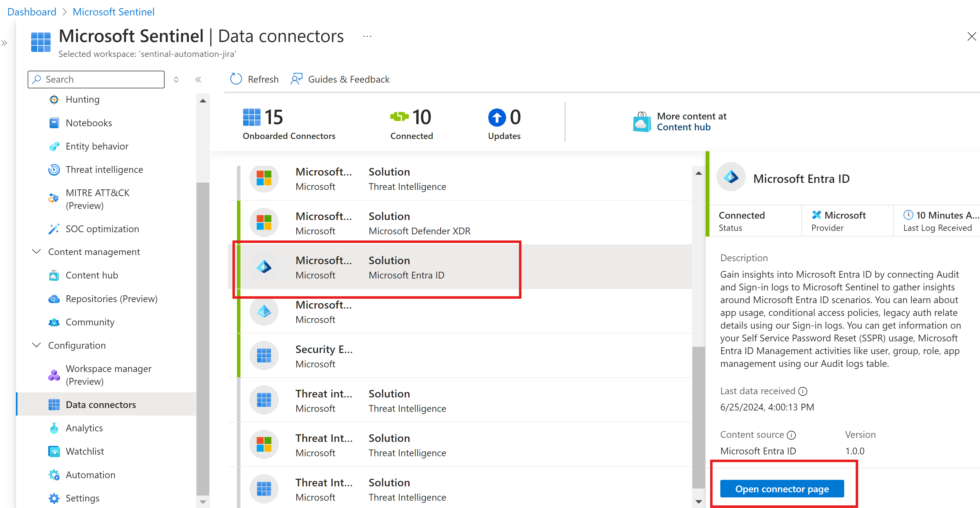Click the Automation gear icon

coord(54,475)
